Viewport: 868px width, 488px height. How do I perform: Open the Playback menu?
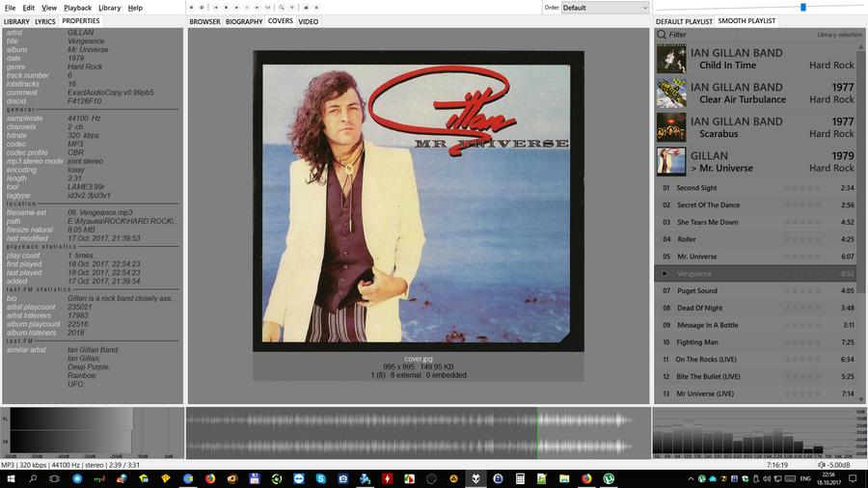(x=77, y=8)
